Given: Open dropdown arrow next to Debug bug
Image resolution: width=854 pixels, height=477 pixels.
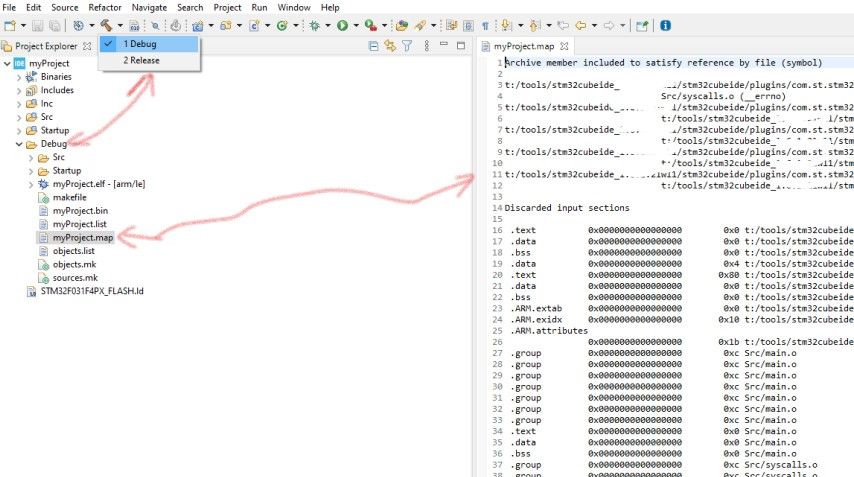Looking at the screenshot, I should coord(328,26).
